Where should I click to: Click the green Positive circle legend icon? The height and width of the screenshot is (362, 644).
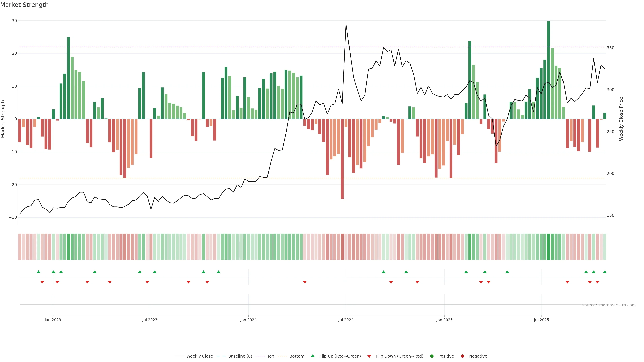click(432, 356)
